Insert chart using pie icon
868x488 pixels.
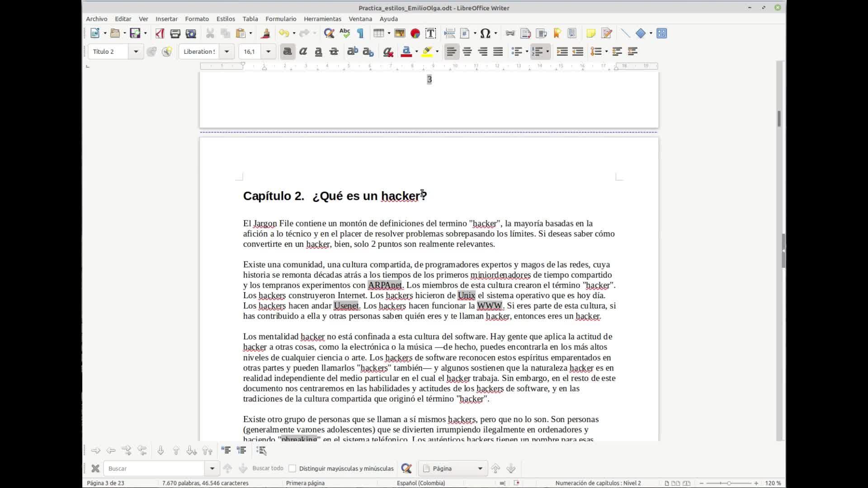(x=415, y=33)
